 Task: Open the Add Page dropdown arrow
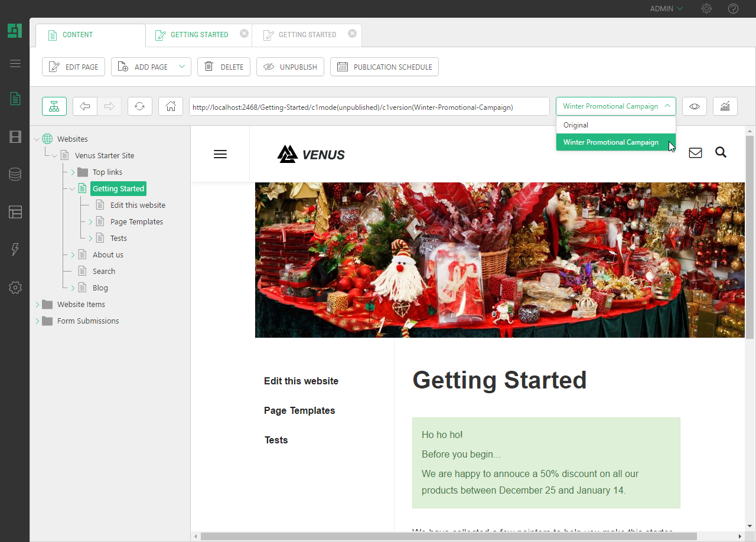[182, 67]
